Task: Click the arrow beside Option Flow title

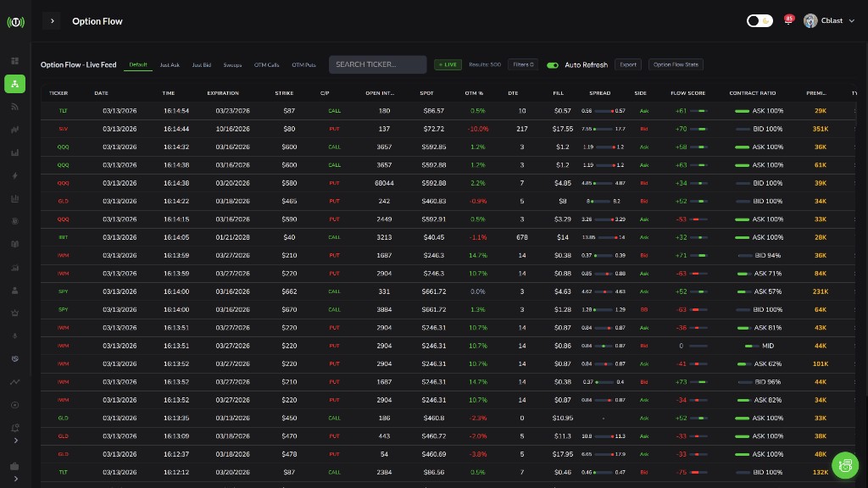Action: coord(52,20)
